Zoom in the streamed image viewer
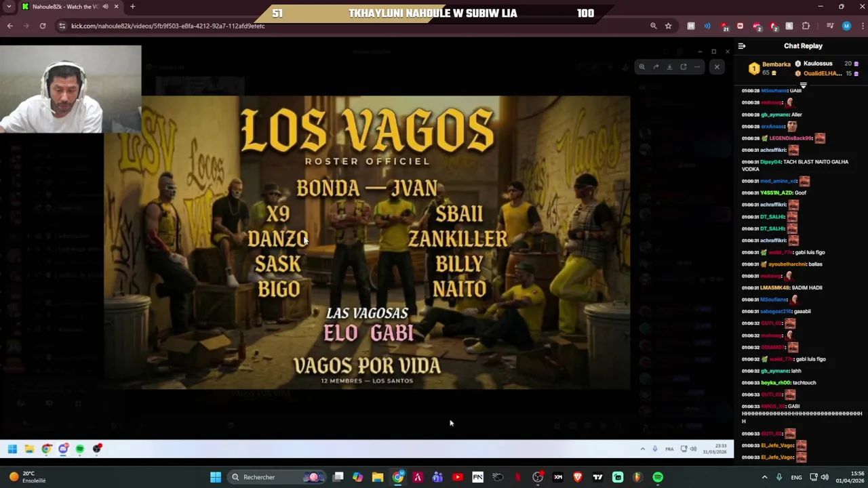Image resolution: width=868 pixels, height=488 pixels. [x=642, y=66]
